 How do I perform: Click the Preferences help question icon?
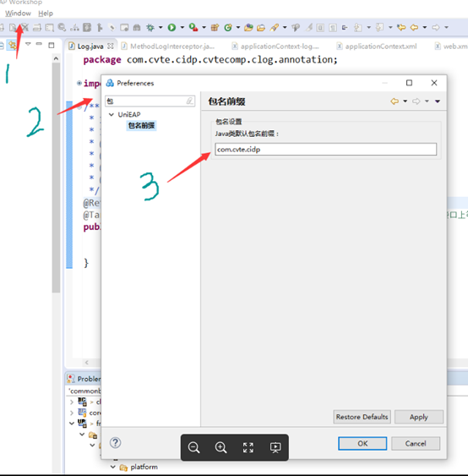(115, 443)
